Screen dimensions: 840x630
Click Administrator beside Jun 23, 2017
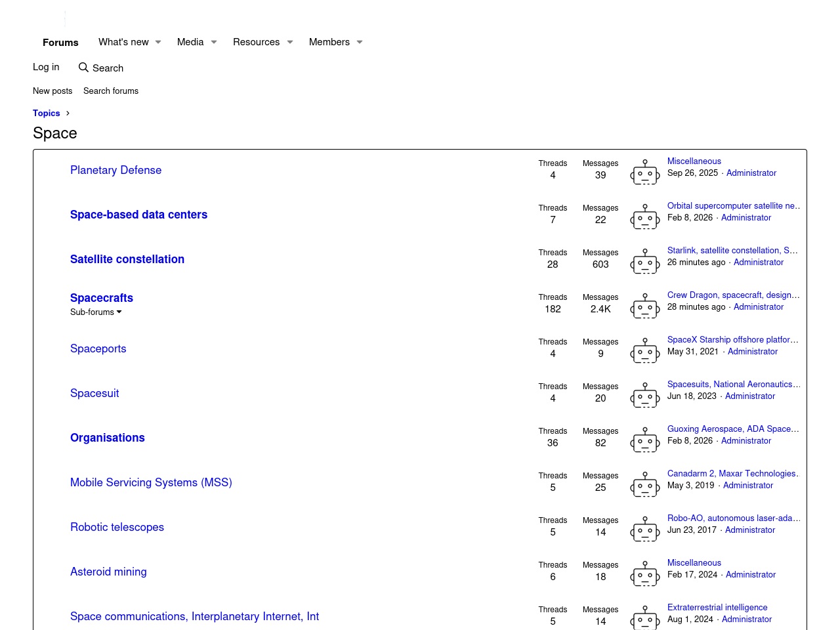tap(750, 530)
